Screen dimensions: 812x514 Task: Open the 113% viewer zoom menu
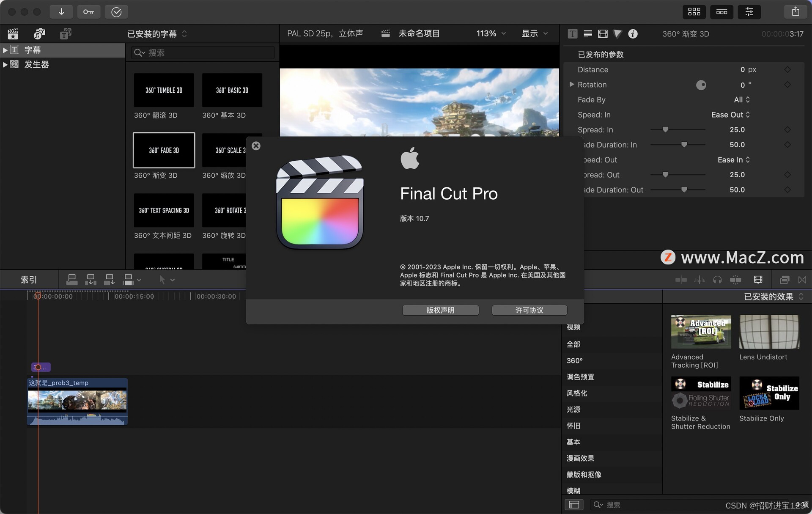(491, 33)
